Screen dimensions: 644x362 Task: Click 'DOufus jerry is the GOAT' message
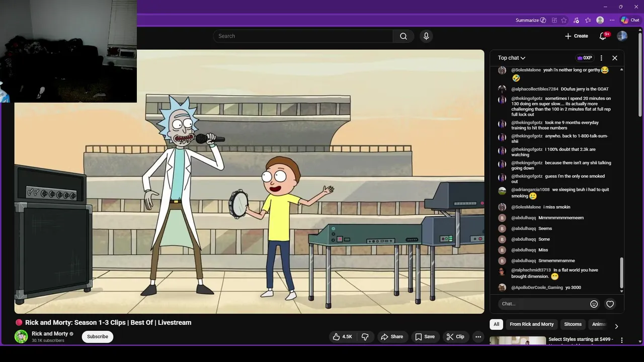coord(585,89)
